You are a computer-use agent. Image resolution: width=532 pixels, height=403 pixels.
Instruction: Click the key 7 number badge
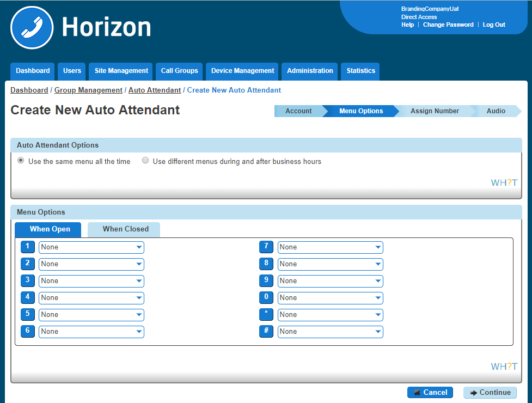point(266,247)
